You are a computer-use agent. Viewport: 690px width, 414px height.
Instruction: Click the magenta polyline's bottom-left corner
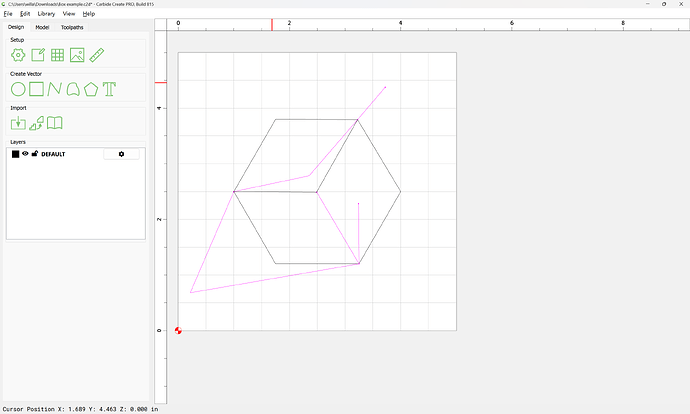[191, 292]
